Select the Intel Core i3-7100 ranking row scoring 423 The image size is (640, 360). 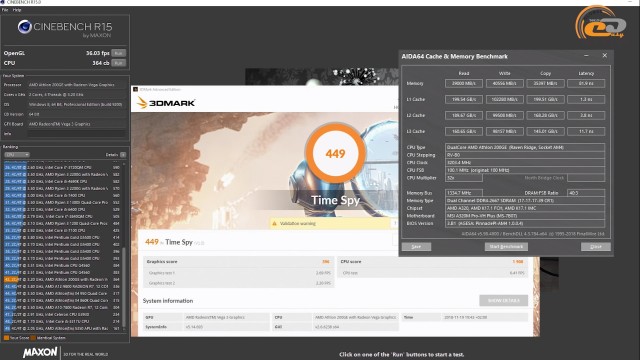(x=62, y=231)
